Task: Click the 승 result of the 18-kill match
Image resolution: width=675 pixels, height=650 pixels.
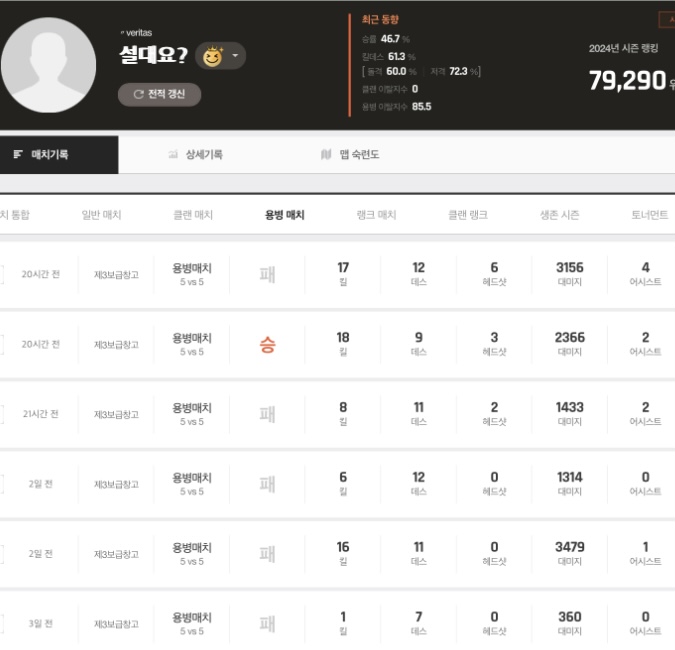Action: 267,345
